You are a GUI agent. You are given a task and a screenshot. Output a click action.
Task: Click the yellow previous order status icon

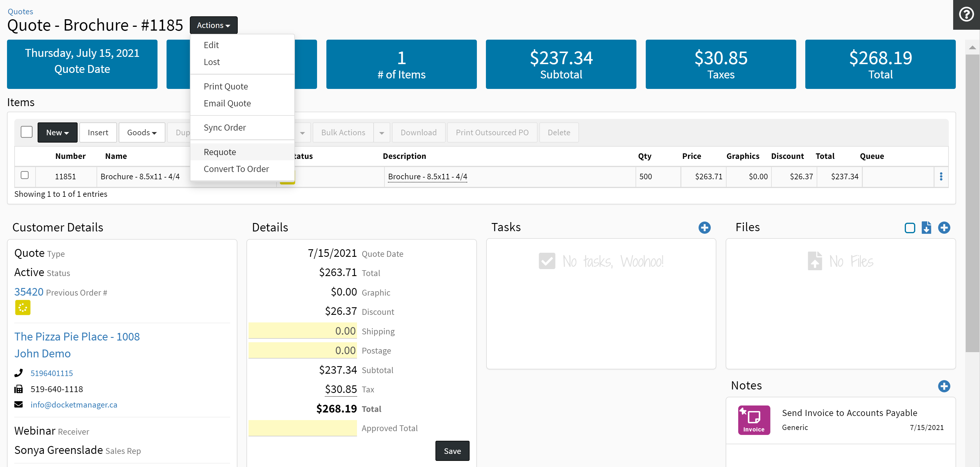(23, 308)
